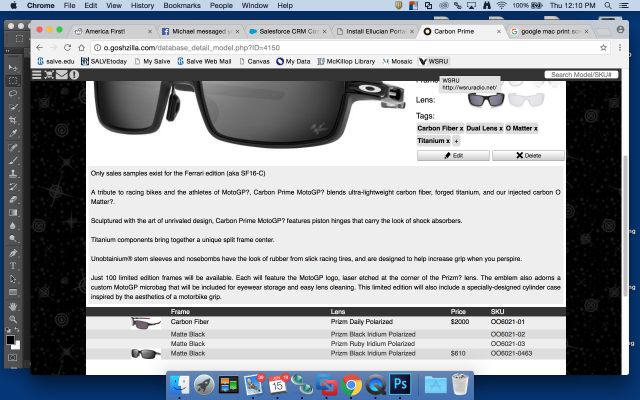640x400 pixels.
Task: Focus the Search Model/SKU# field
Action: pyautogui.click(x=581, y=75)
